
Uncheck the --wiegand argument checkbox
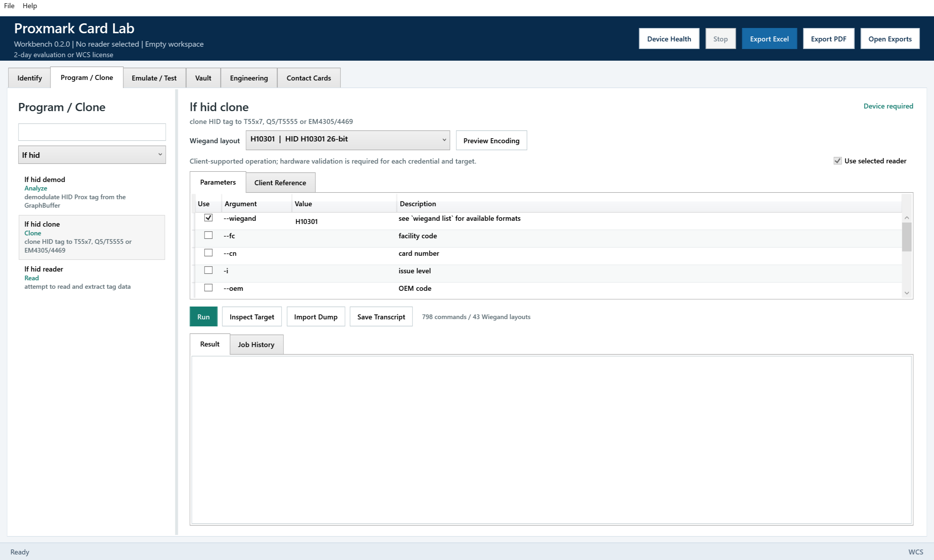[208, 218]
